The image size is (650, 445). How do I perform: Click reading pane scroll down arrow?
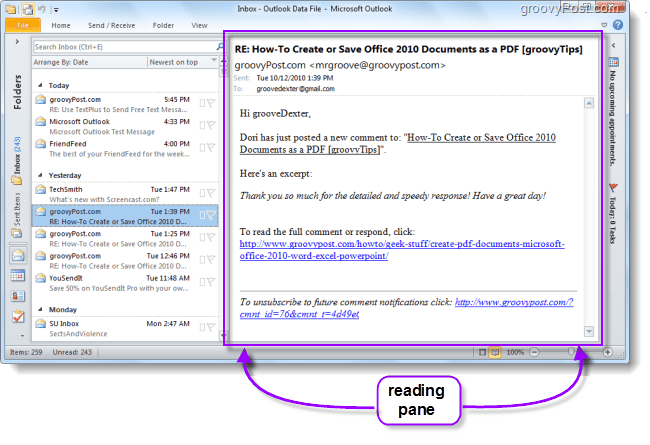589,331
